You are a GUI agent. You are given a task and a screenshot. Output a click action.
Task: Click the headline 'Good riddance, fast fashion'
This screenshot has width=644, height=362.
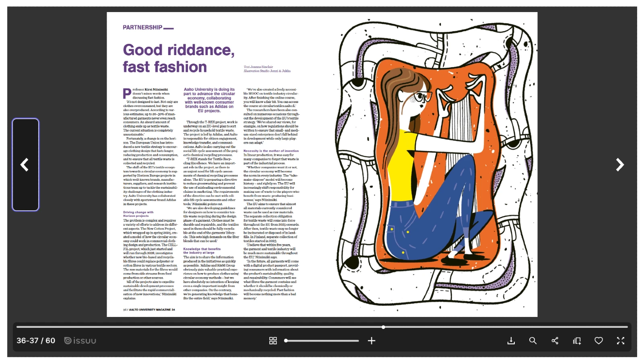[x=179, y=58]
